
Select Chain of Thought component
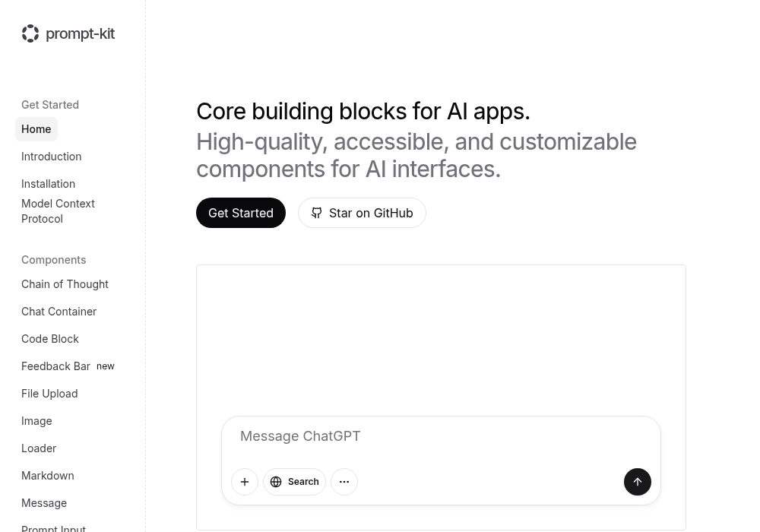[65, 284]
